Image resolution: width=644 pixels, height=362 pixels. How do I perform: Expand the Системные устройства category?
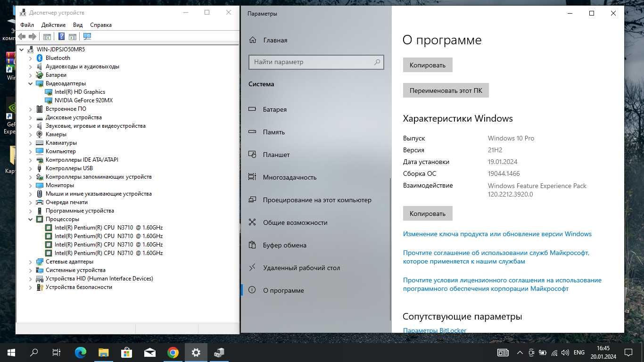click(31, 270)
